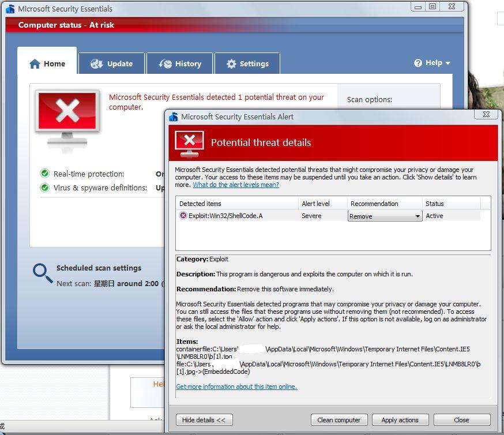Image resolution: width=504 pixels, height=435 pixels.
Task: Click the Status column header
Action: pyautogui.click(x=451, y=204)
